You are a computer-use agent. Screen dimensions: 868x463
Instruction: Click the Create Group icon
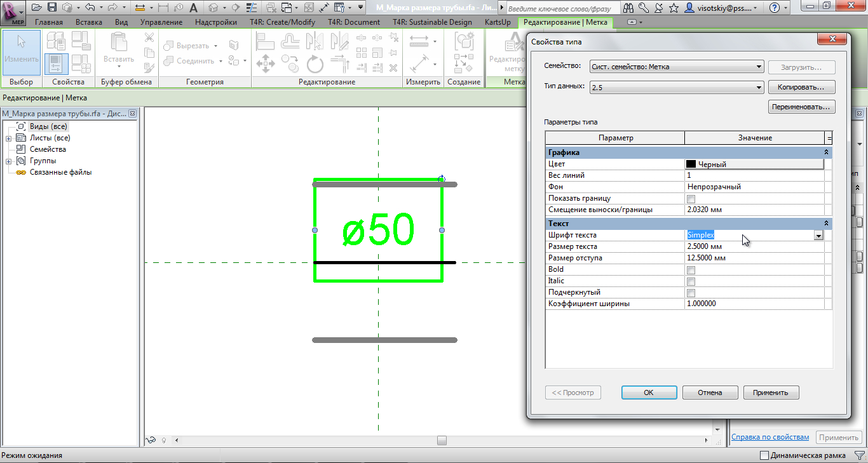click(464, 41)
